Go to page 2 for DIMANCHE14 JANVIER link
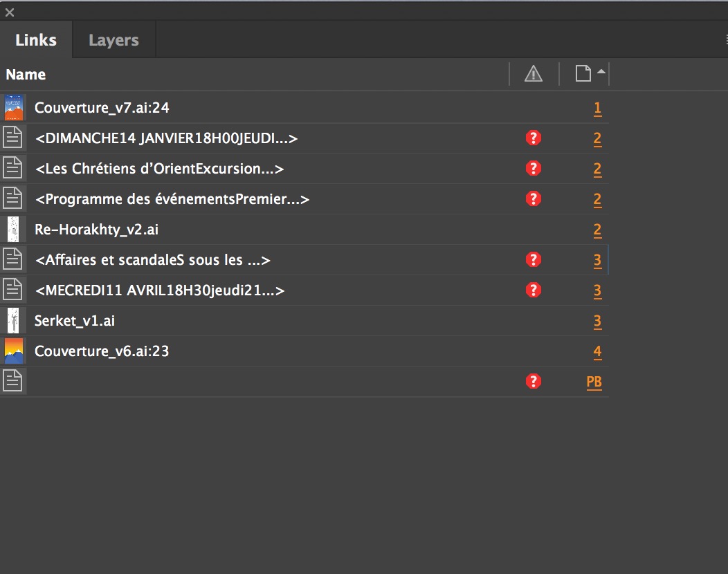728x574 pixels. pyautogui.click(x=597, y=139)
